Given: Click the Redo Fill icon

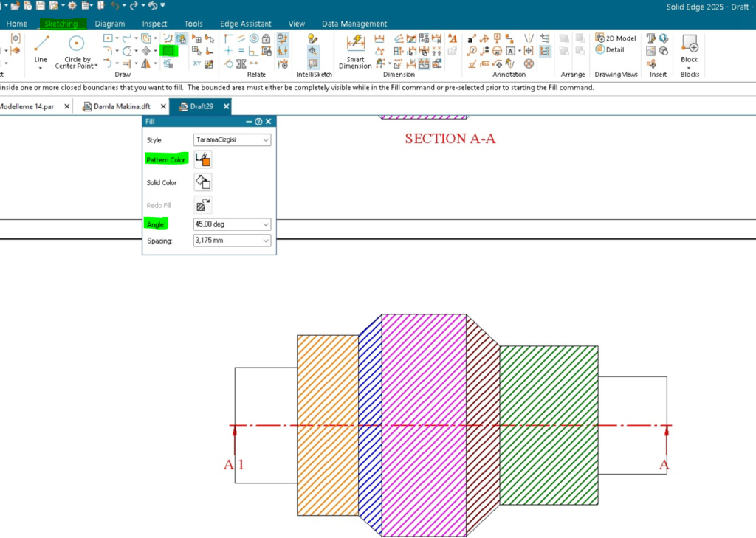Looking at the screenshot, I should [x=202, y=205].
